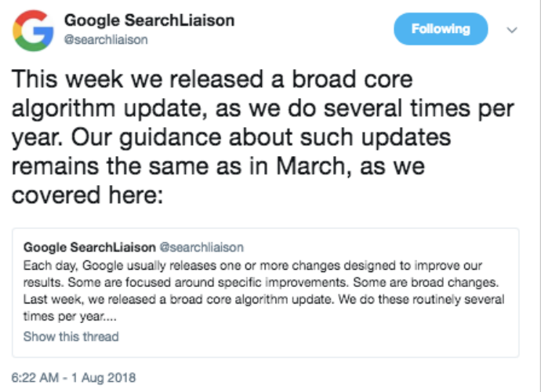Click the main tweet's 'This week we released' line
The image size is (541, 392).
coord(212,79)
